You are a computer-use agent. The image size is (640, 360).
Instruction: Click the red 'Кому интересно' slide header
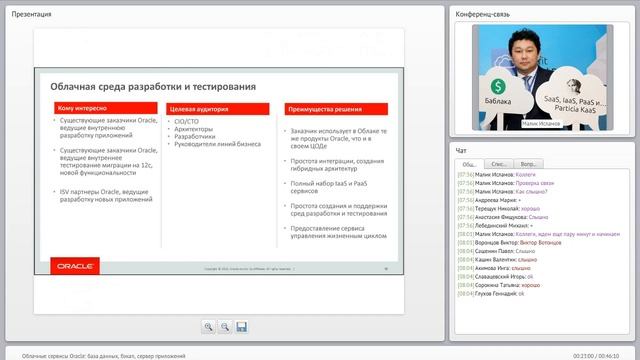[106, 108]
